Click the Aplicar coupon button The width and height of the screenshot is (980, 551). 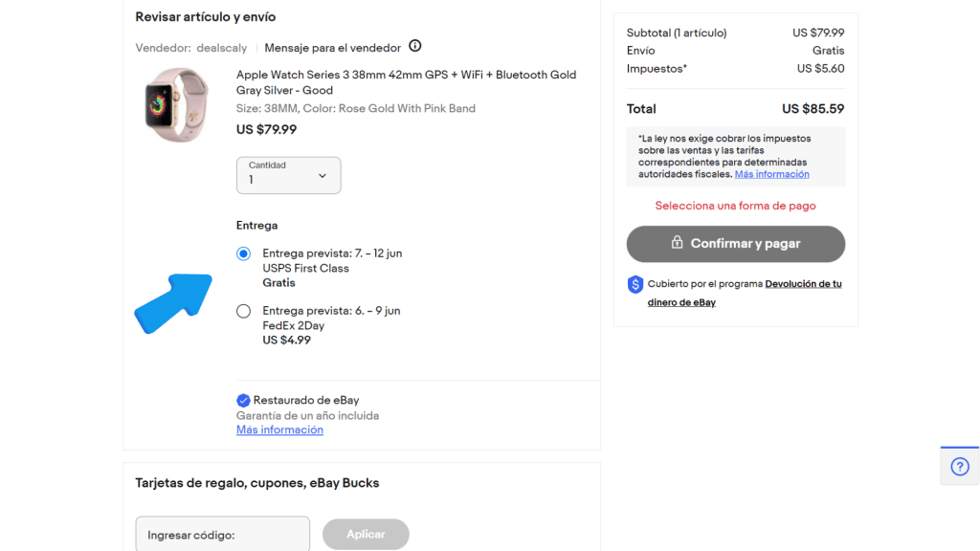[x=366, y=534]
